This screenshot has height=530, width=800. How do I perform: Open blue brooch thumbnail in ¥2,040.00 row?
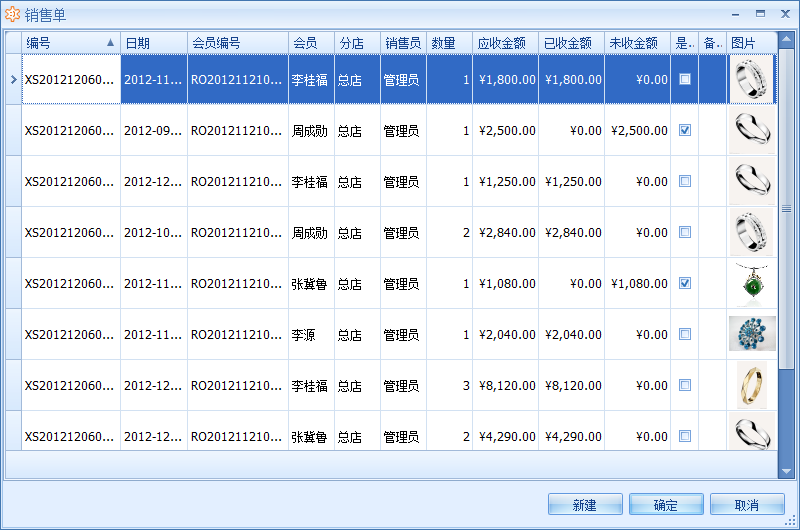point(752,334)
